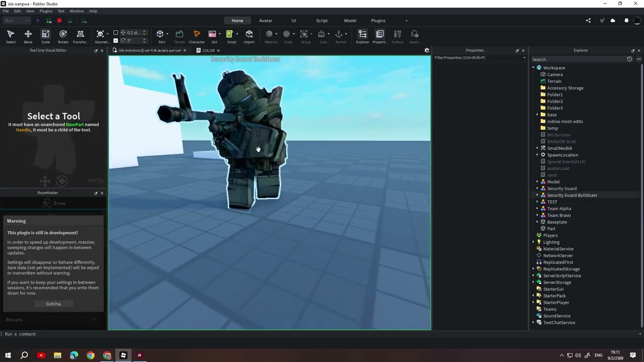Open Windows taskbar search
644x362 pixels.
pos(24,355)
